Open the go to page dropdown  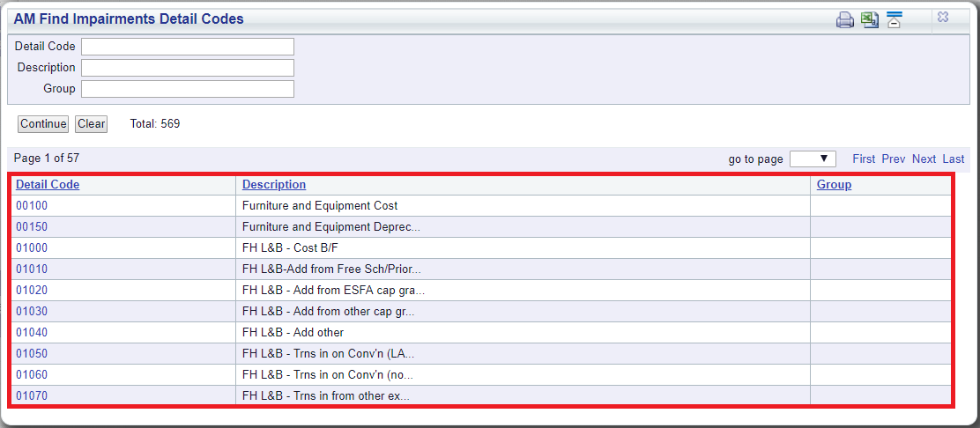coord(813,159)
